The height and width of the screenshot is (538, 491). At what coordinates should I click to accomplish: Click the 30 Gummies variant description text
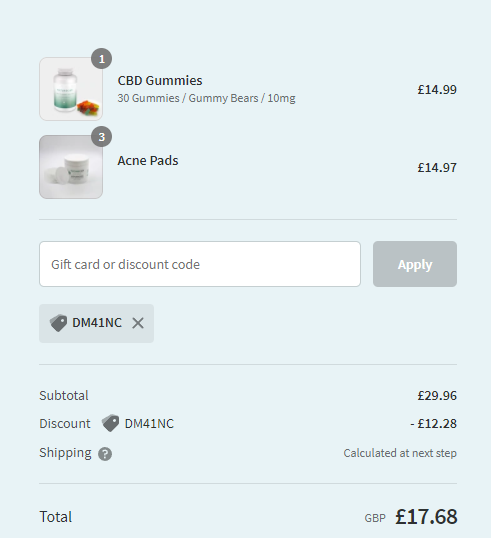coord(207,98)
